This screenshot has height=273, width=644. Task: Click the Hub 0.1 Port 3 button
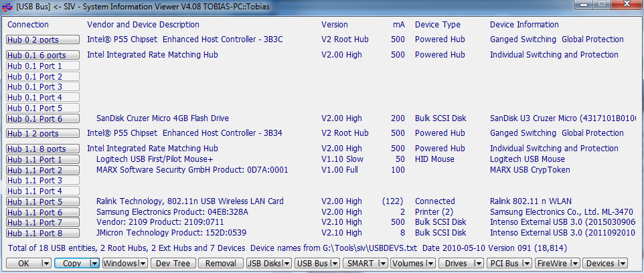[x=43, y=86]
